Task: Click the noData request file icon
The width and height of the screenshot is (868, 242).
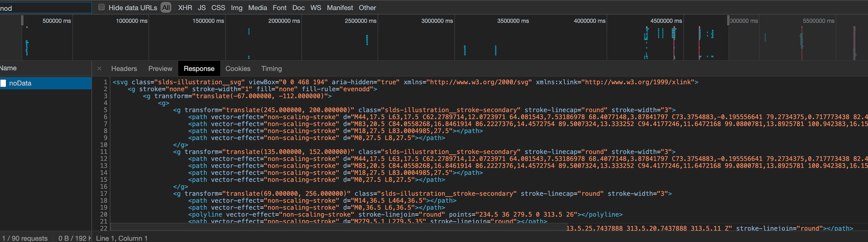Action: point(3,83)
